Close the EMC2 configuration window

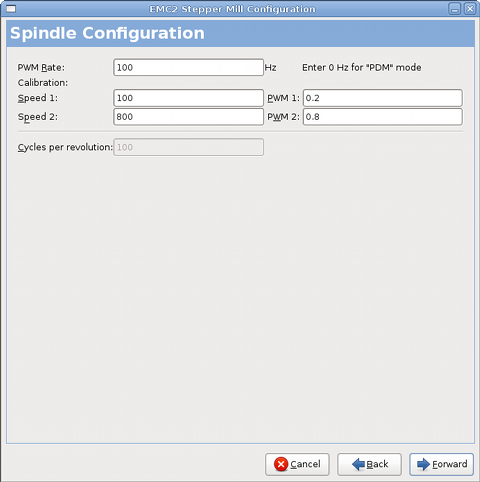point(470,9)
